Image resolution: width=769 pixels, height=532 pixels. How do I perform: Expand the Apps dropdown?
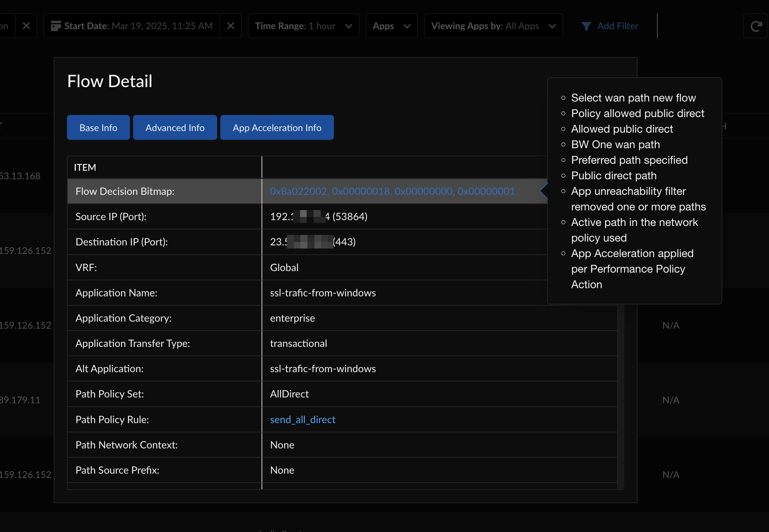[x=392, y=26]
